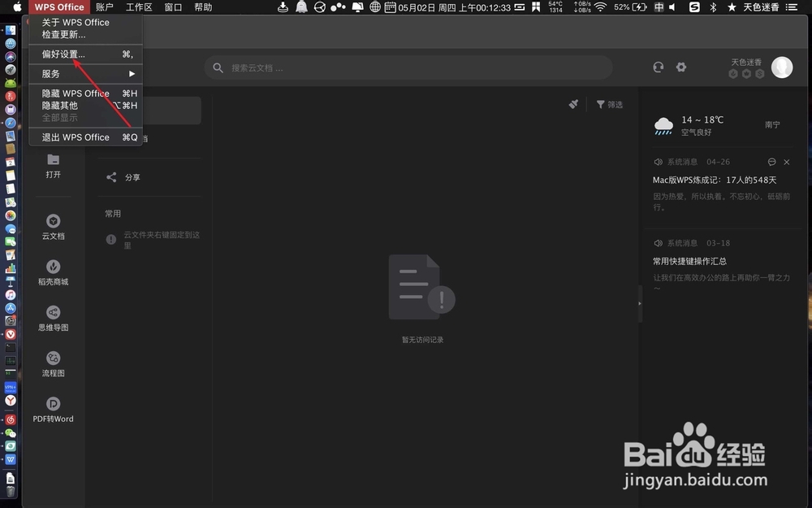Open WeChat icon in the dock
This screenshot has height=508, width=812.
pyautogui.click(x=11, y=433)
